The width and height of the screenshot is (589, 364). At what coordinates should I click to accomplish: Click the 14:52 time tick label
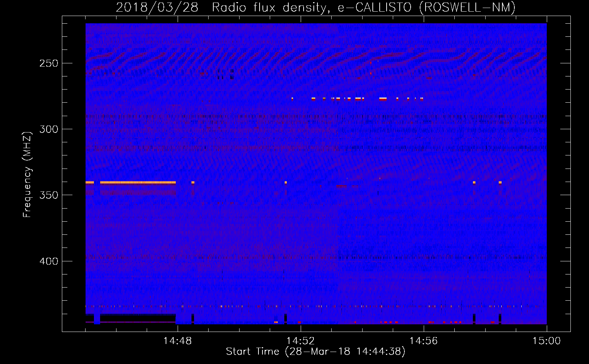click(x=301, y=341)
